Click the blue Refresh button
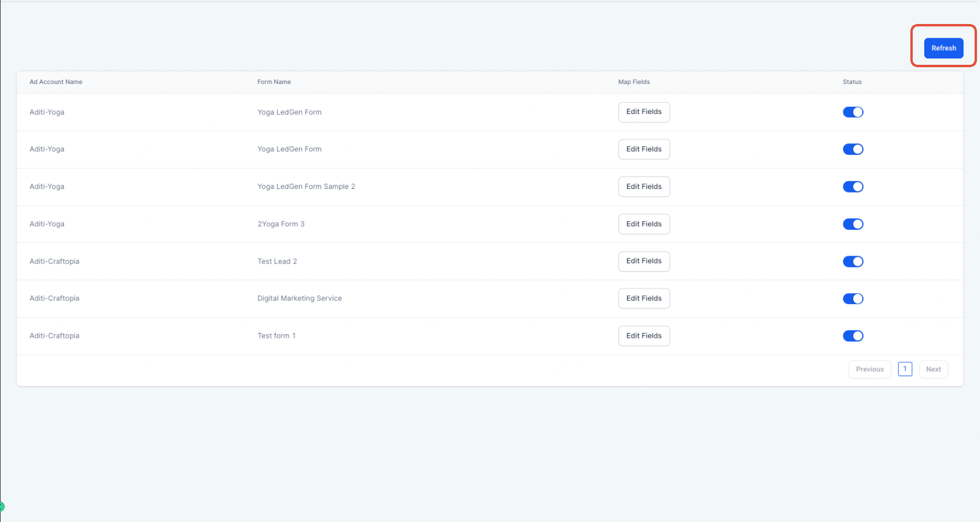Image resolution: width=980 pixels, height=522 pixels. [x=943, y=48]
